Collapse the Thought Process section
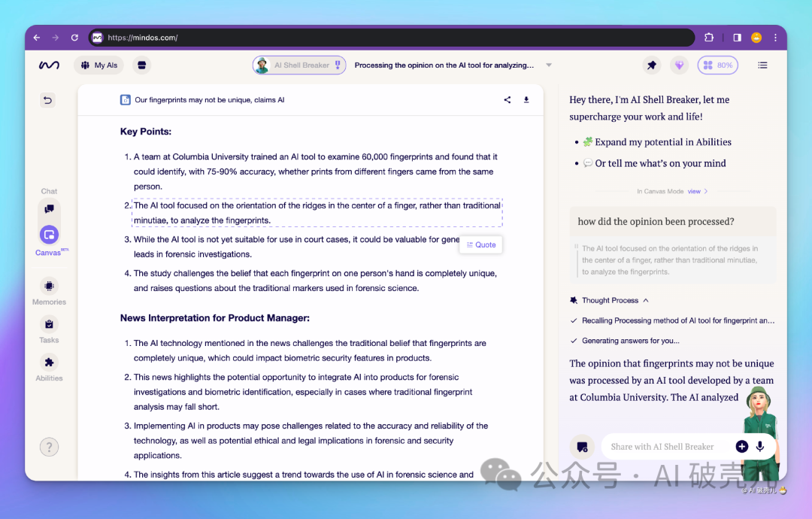This screenshot has width=812, height=519. click(x=646, y=300)
